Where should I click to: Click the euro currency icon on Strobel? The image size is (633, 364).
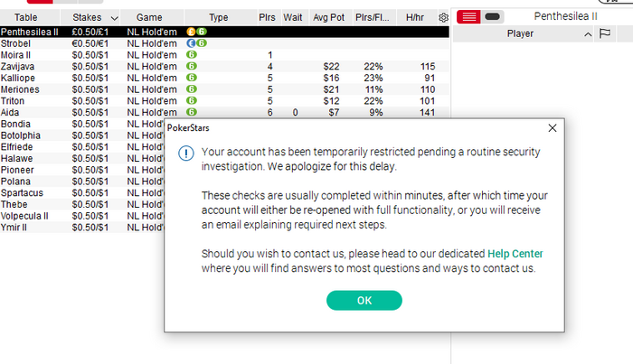pos(191,42)
